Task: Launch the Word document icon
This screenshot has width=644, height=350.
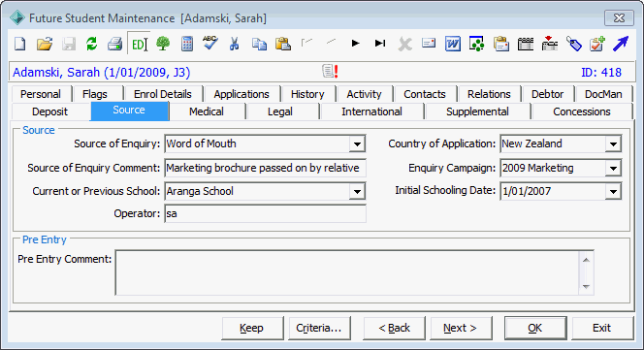Action: click(453, 44)
